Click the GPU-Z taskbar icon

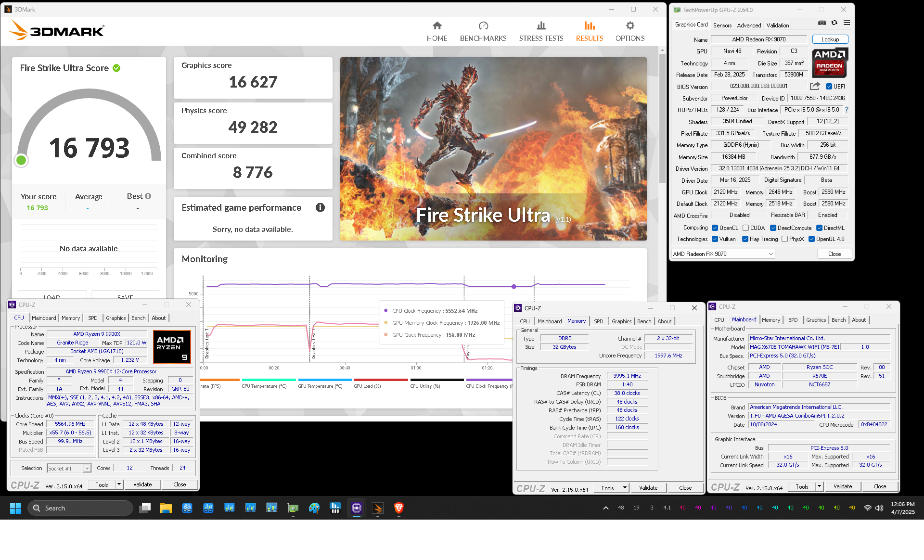click(293, 508)
